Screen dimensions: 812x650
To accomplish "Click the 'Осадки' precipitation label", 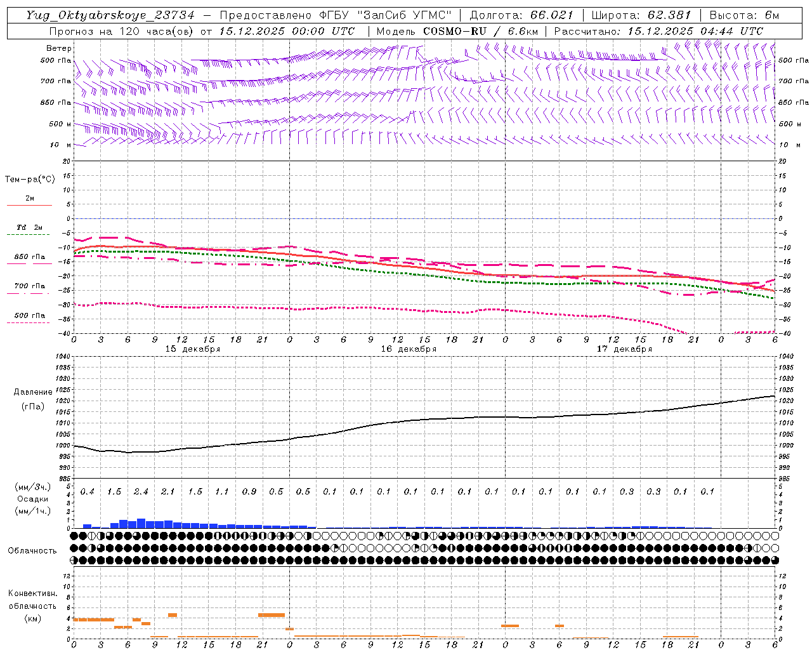I will point(32,499).
